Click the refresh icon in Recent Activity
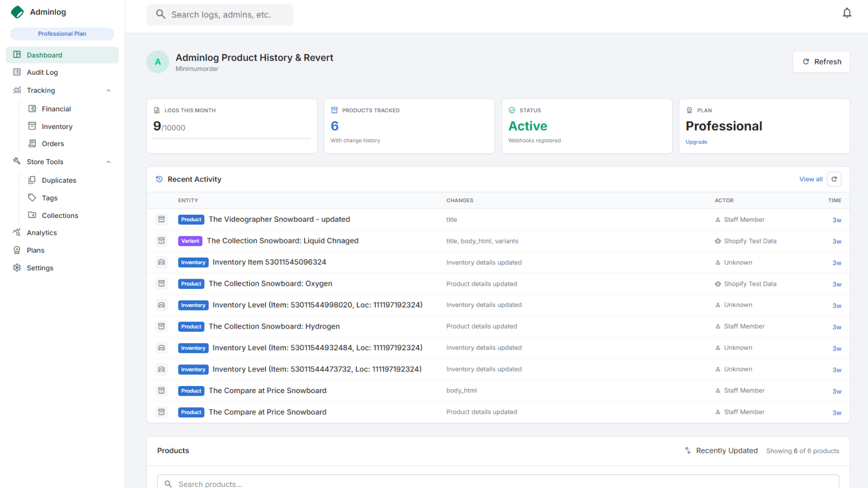This screenshot has width=868, height=488. 834,179
